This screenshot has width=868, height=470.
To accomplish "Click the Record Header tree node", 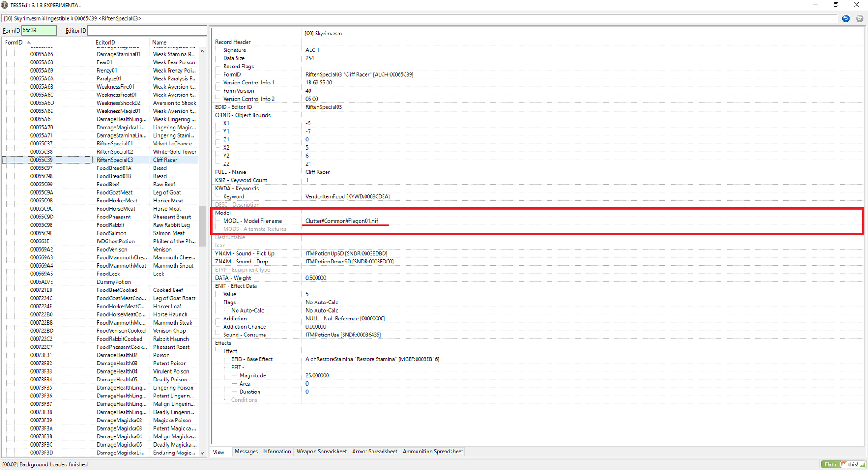I will pyautogui.click(x=233, y=42).
